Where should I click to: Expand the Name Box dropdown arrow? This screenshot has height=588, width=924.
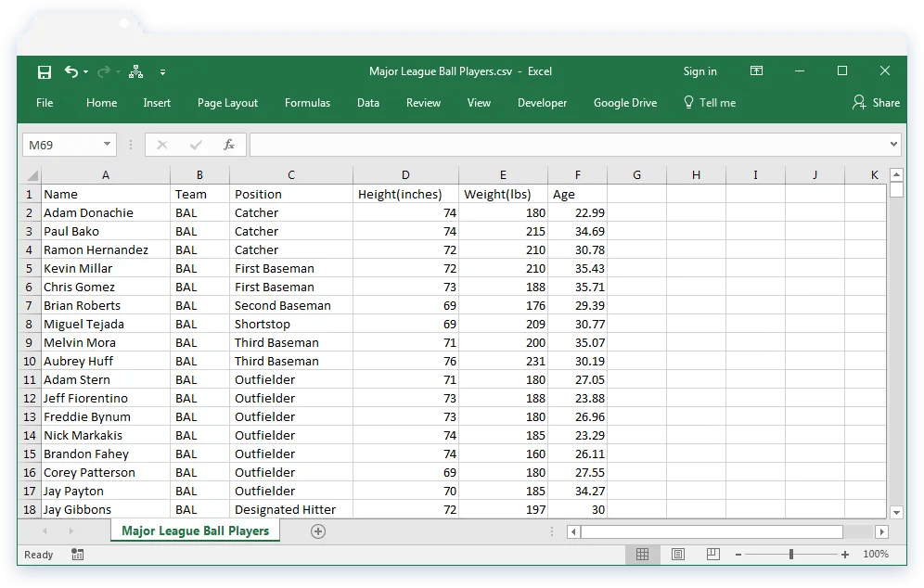108,144
